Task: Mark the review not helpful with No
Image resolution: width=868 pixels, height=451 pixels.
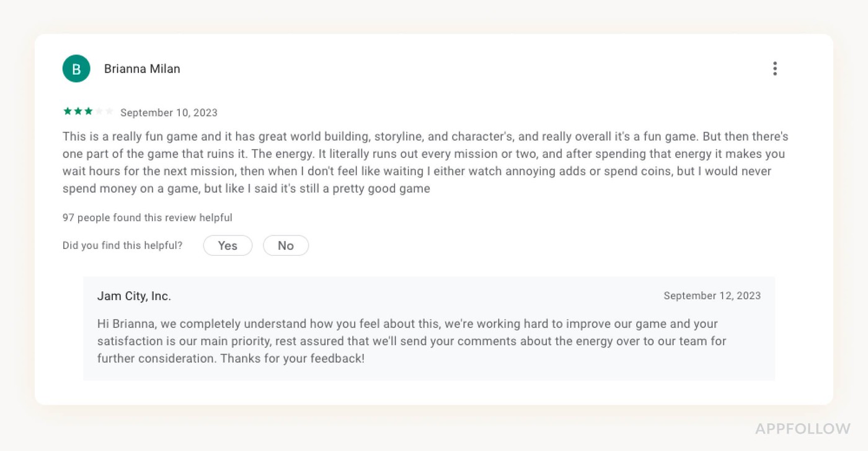Action: click(x=286, y=245)
